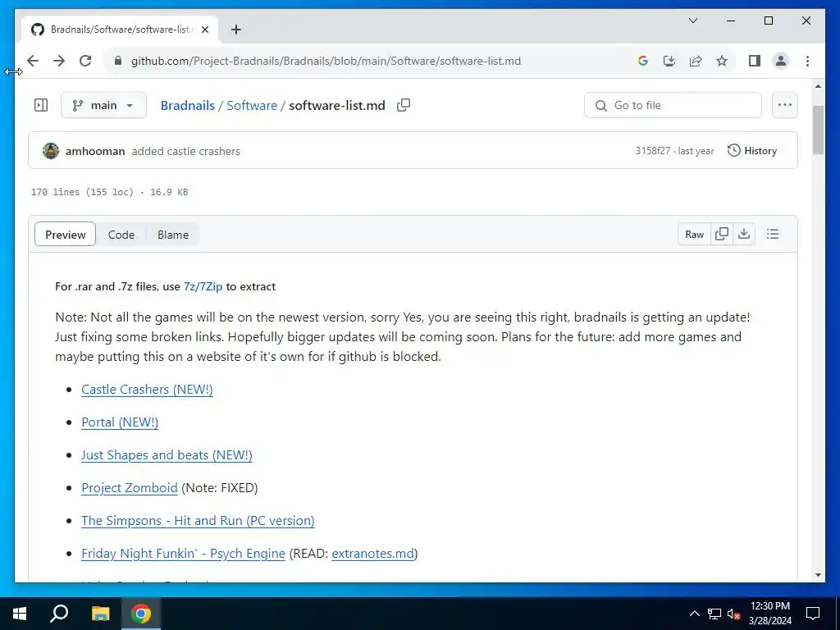Open the 'added castle crashers' commit message
Image resolution: width=840 pixels, height=630 pixels.
coord(186,151)
